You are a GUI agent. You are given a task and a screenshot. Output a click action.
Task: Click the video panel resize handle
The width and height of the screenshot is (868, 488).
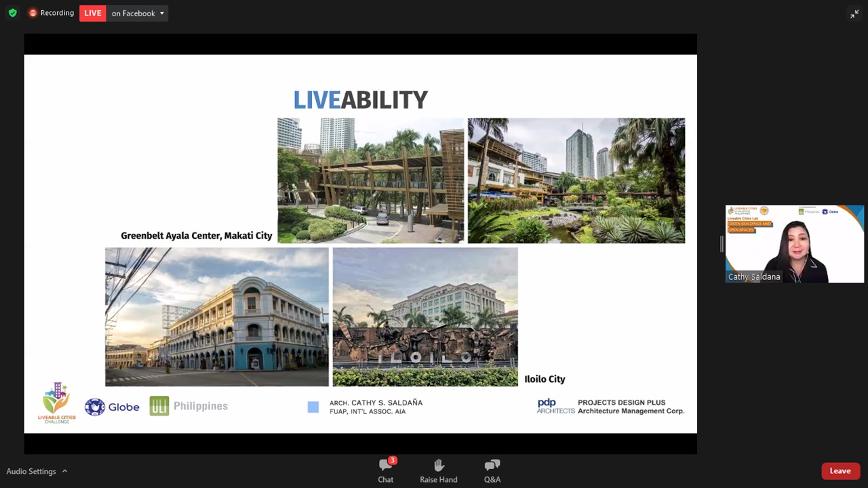(x=722, y=244)
